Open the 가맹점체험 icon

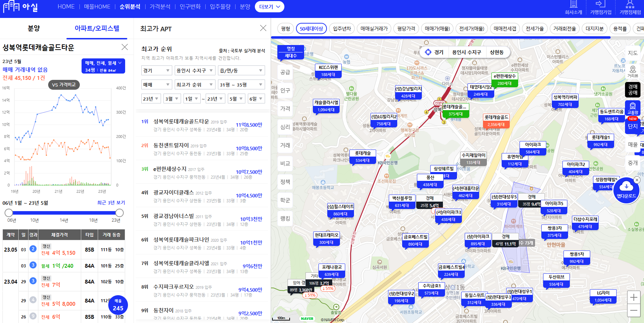[630, 7]
